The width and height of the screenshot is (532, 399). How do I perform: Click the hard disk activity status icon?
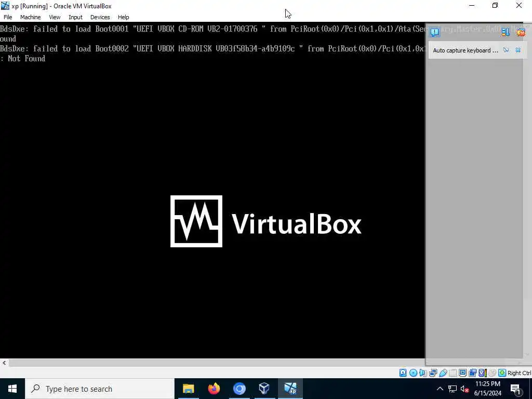tap(403, 373)
